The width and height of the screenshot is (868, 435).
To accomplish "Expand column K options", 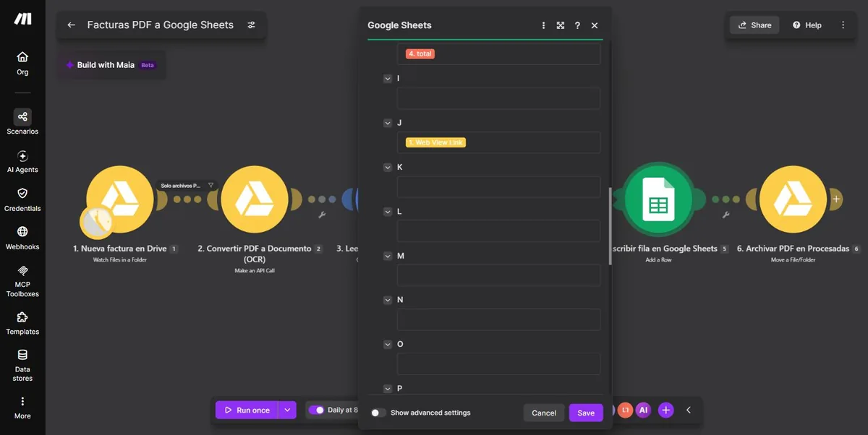I will pos(388,168).
